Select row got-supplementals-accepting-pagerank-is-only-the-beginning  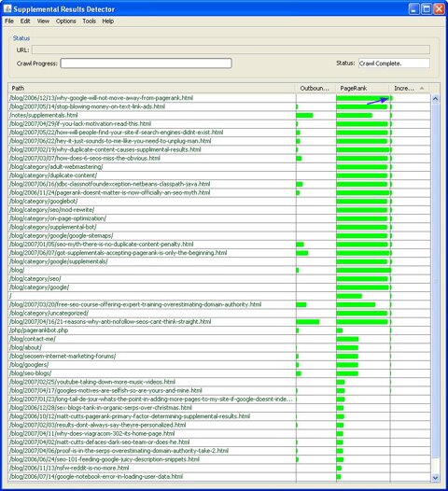tap(219, 253)
